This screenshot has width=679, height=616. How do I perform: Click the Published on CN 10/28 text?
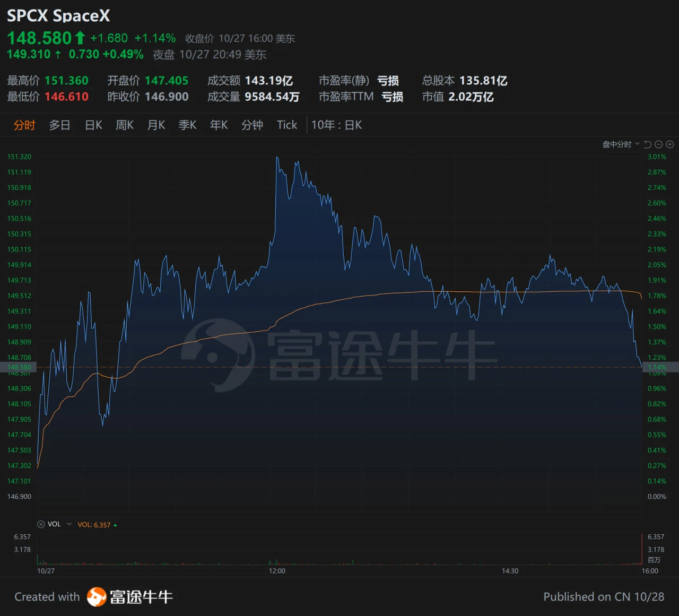[x=604, y=597]
